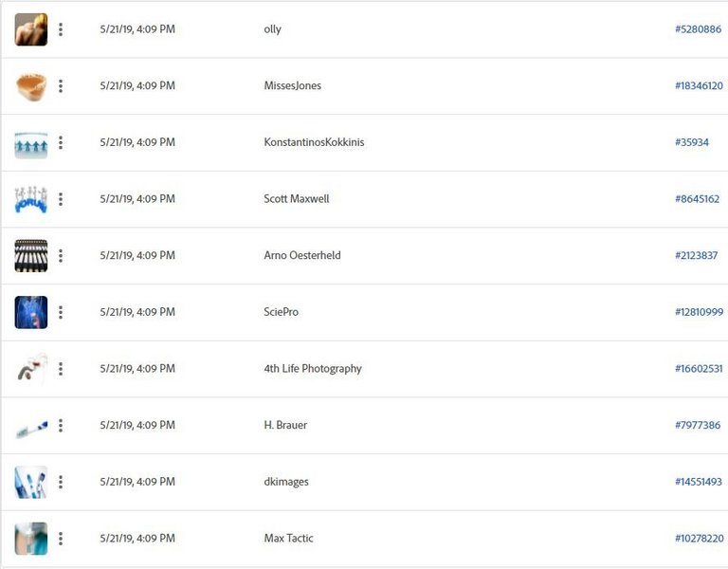Open three-dot menu for Arno Oesterheld
Viewport: 728px width, 569px height.
click(x=61, y=255)
